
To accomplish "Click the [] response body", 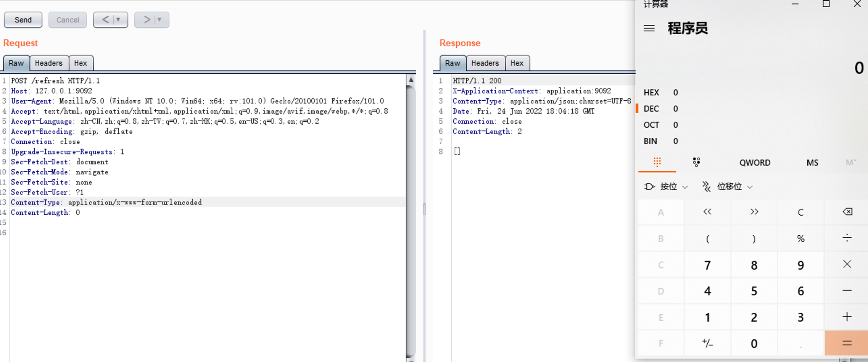I will point(457,151).
